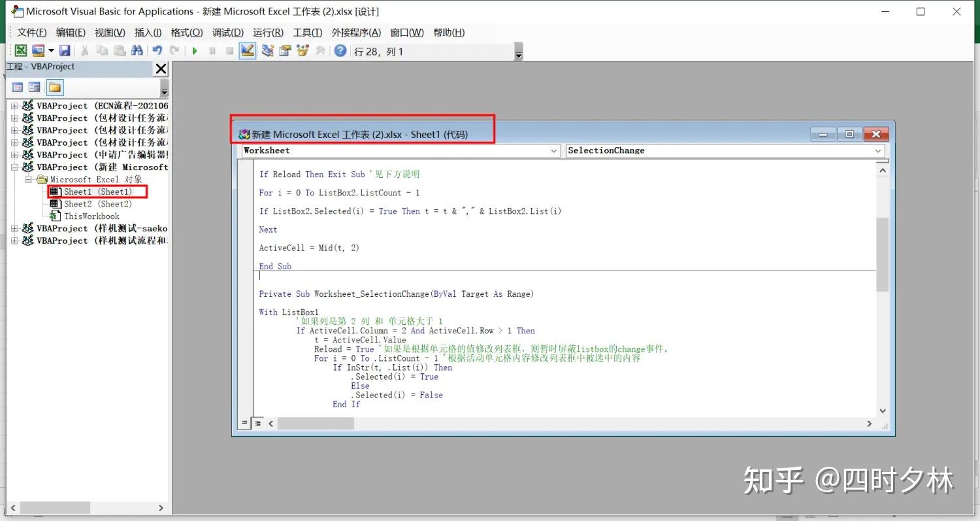Toggle Folders view in project pane
The width and height of the screenshot is (980, 521).
(55, 88)
